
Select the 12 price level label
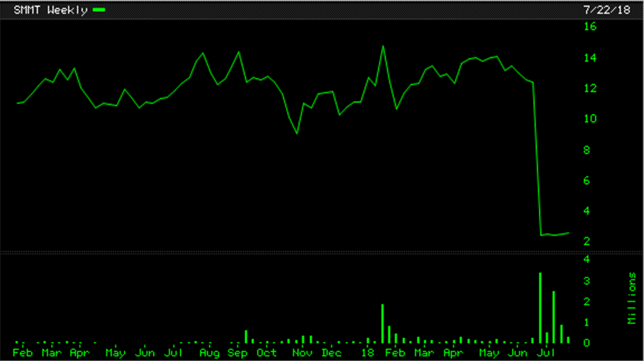[590, 88]
